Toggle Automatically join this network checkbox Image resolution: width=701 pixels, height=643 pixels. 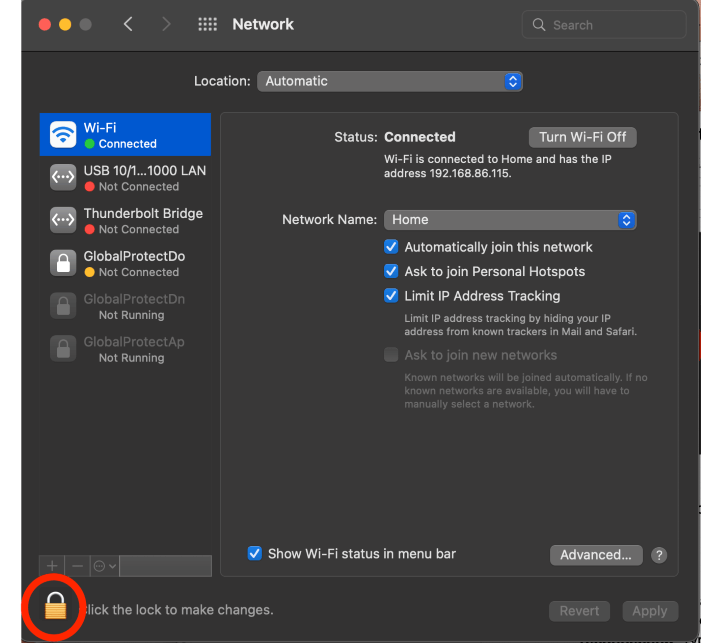click(391, 247)
